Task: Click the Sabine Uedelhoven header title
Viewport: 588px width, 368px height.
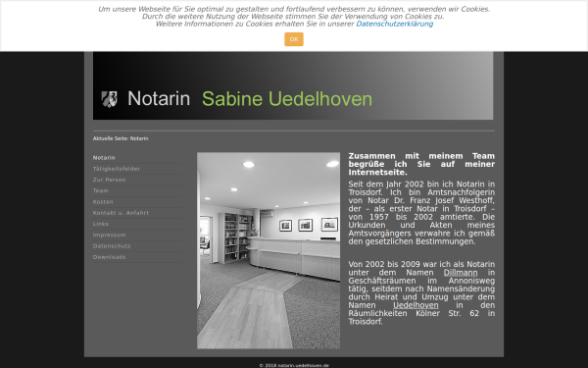Action: tap(287, 99)
